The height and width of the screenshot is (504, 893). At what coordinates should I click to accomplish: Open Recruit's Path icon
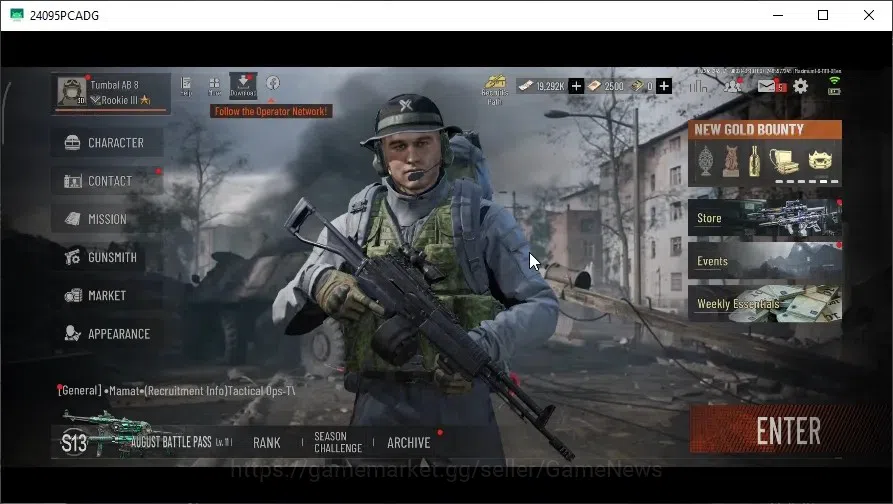[x=494, y=89]
